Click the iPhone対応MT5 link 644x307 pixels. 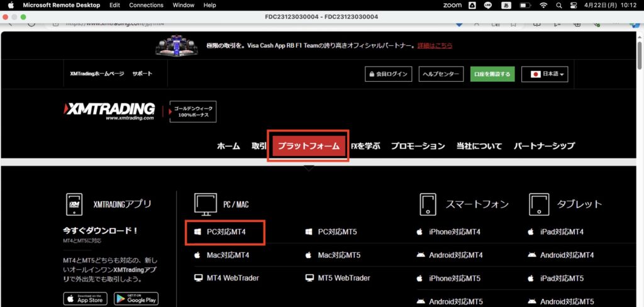(455, 278)
